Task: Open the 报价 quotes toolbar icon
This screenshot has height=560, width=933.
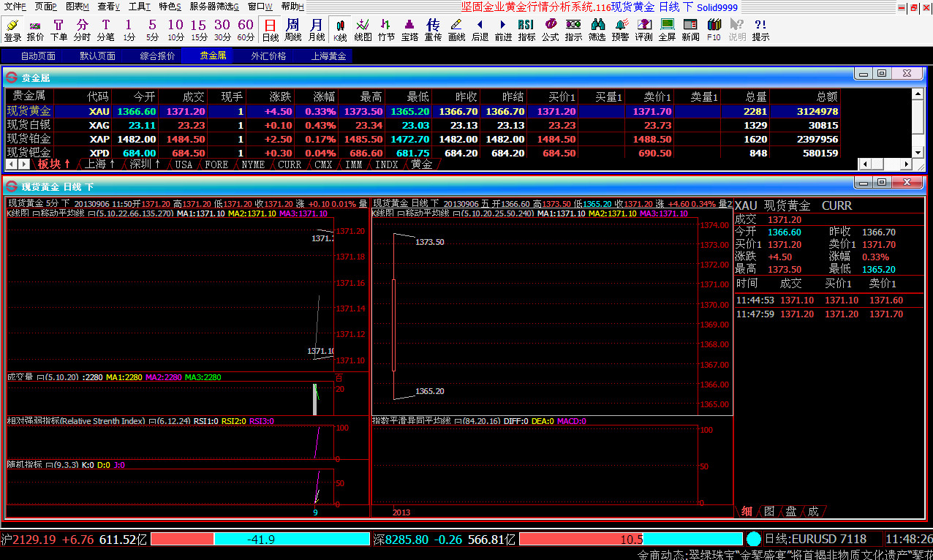Action: pos(35,30)
